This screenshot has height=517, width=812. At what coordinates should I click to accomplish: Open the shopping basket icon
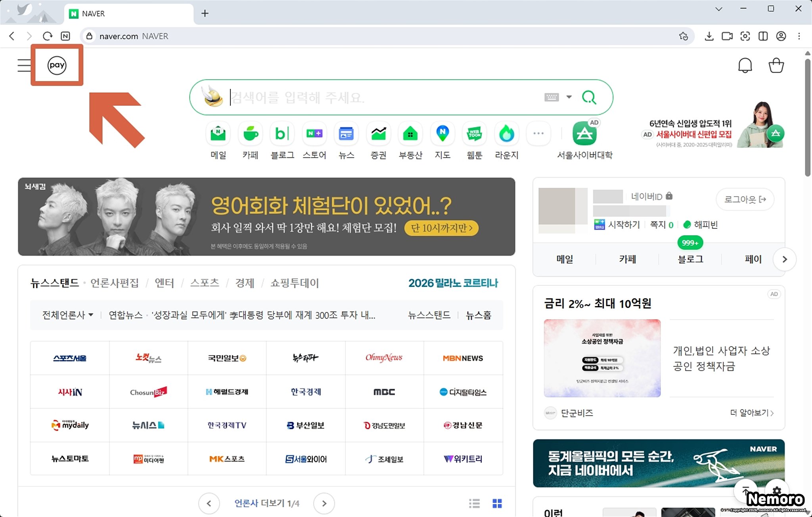point(776,65)
